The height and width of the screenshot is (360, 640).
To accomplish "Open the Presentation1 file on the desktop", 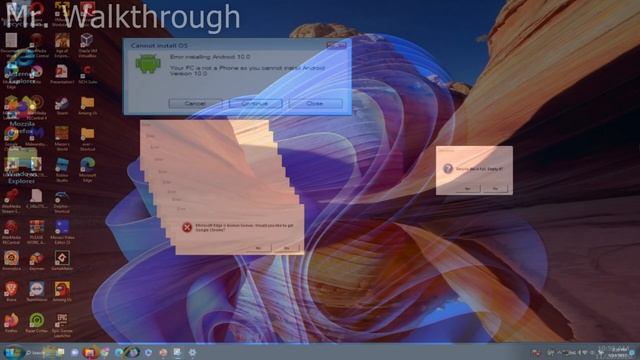I will (62, 74).
